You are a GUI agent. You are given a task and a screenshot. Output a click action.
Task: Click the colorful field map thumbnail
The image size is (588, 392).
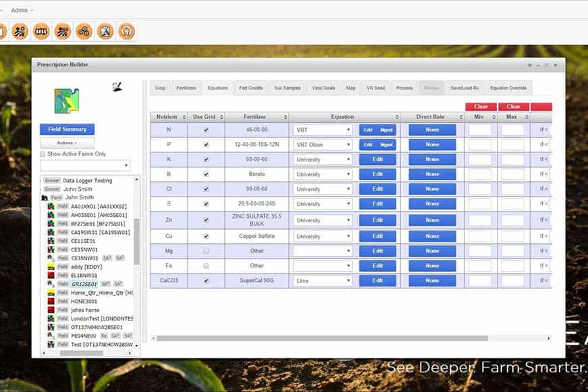[x=67, y=101]
